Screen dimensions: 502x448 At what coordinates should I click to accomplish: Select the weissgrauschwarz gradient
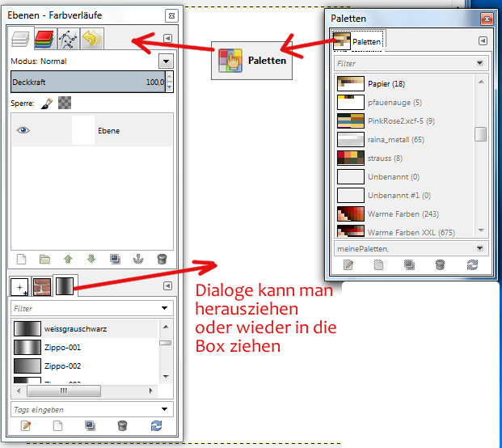point(85,328)
